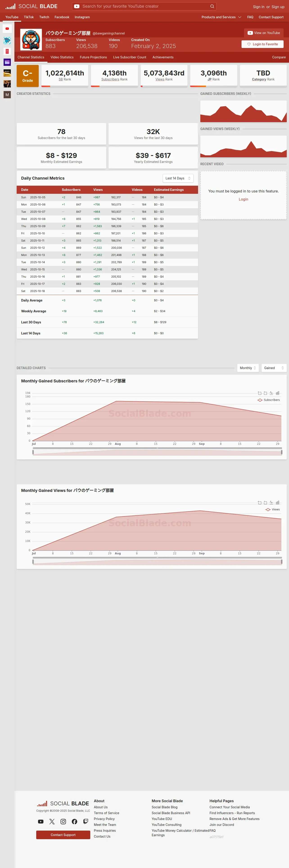Switch Subscribers chart to bar view

pyautogui.click(x=278, y=393)
